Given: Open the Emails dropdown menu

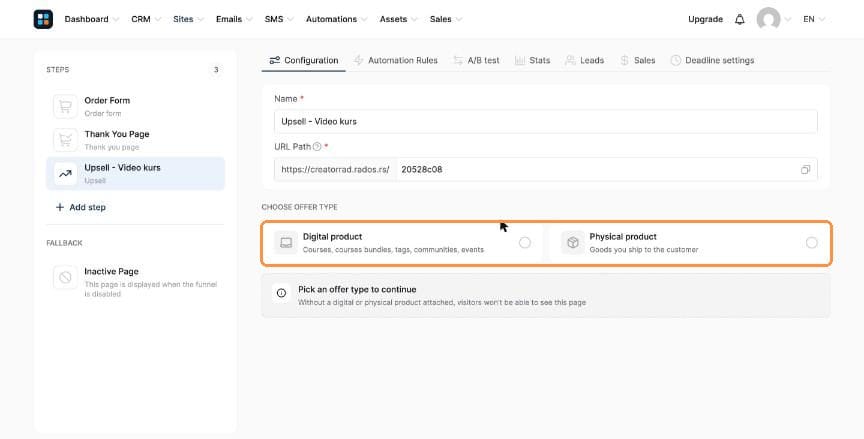Looking at the screenshot, I should click(234, 19).
